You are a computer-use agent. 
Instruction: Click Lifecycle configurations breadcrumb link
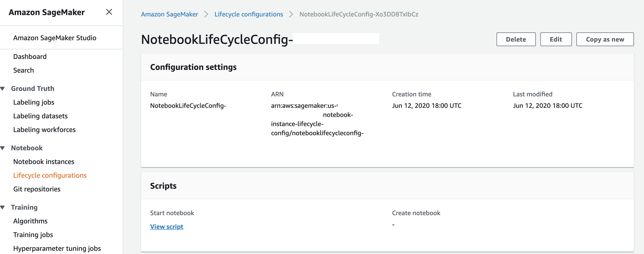[x=249, y=14]
